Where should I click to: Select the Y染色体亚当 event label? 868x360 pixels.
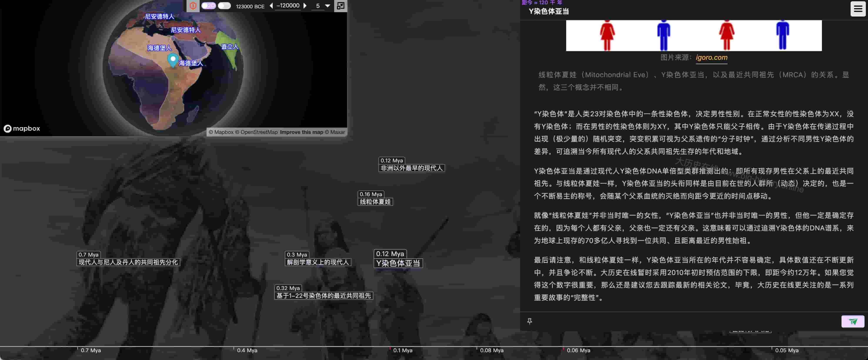pos(399,264)
